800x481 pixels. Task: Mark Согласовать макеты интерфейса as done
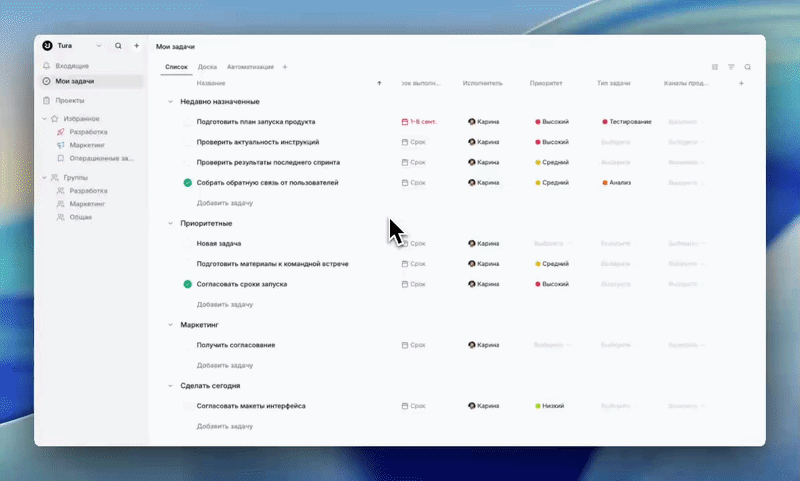point(188,406)
